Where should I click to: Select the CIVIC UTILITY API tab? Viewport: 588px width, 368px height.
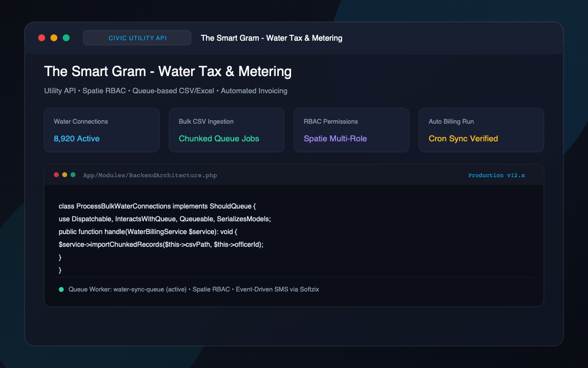click(137, 38)
